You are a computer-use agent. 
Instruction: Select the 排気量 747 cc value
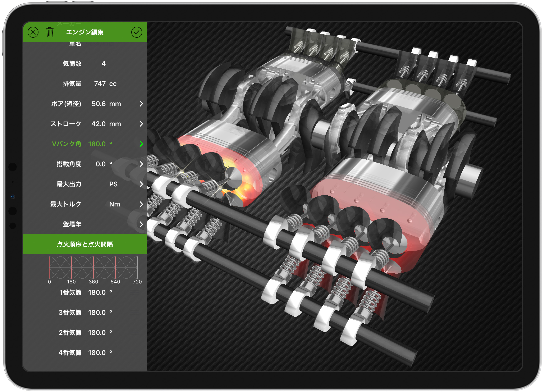pyautogui.click(x=100, y=84)
